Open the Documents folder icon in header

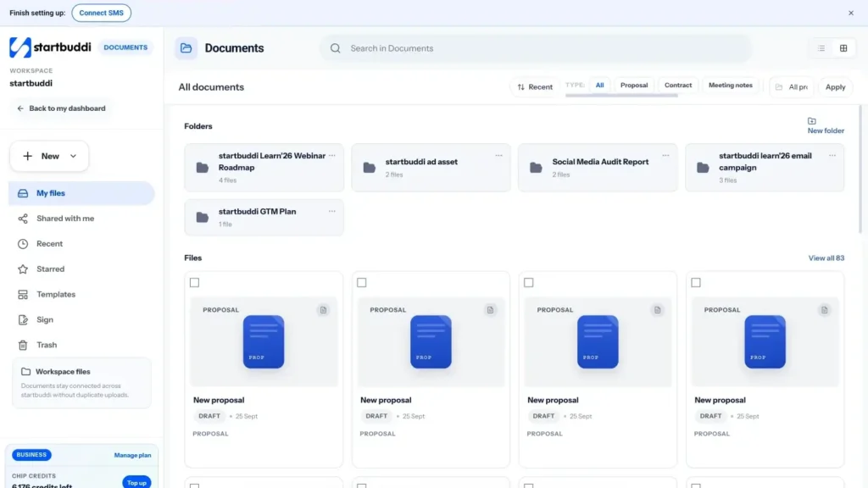(186, 48)
